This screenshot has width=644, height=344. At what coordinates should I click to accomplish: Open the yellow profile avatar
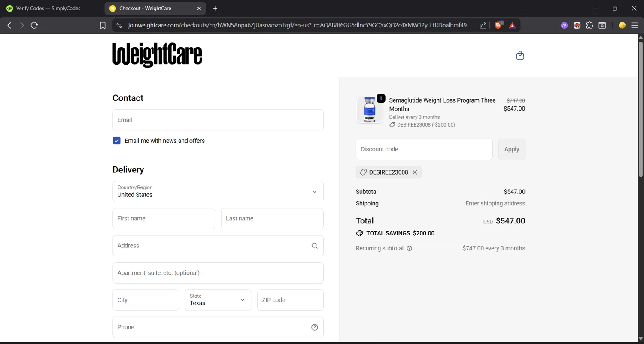622,25
